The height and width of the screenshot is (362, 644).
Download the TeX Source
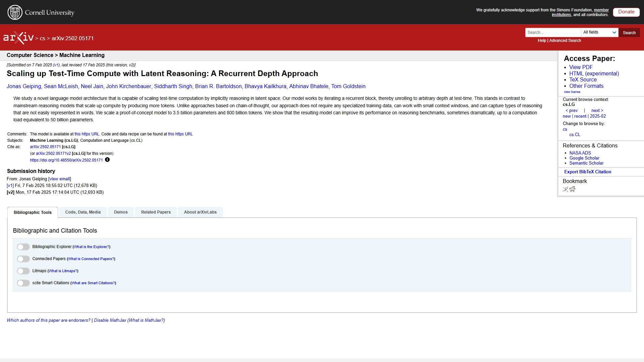coord(583,79)
